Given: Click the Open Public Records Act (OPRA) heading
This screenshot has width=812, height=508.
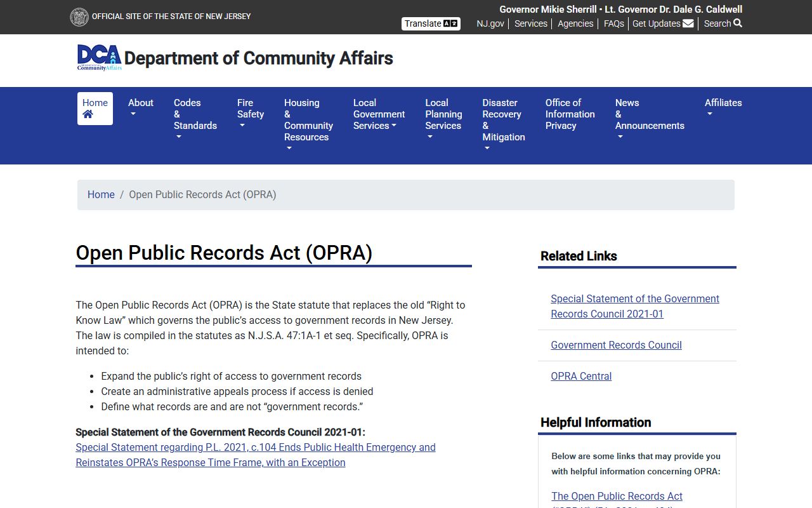Looking at the screenshot, I should (224, 253).
